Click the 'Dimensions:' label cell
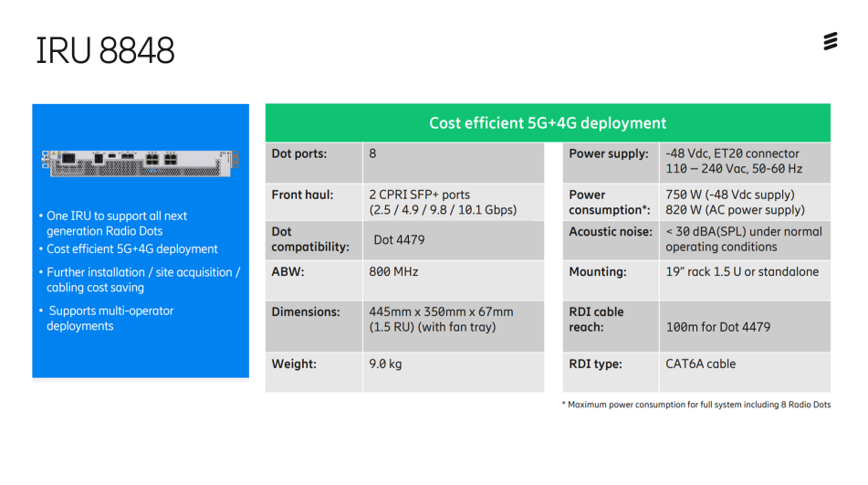This screenshot has width=868, height=485. pos(314,326)
